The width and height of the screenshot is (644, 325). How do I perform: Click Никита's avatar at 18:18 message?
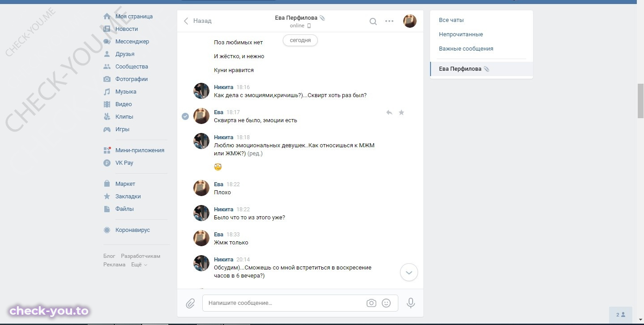point(201,141)
